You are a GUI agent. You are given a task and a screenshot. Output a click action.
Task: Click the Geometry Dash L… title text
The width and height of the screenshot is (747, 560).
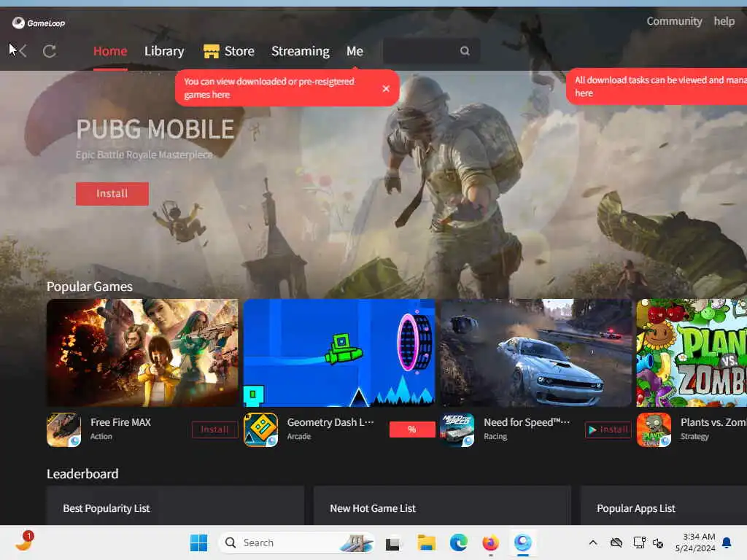tap(330, 422)
